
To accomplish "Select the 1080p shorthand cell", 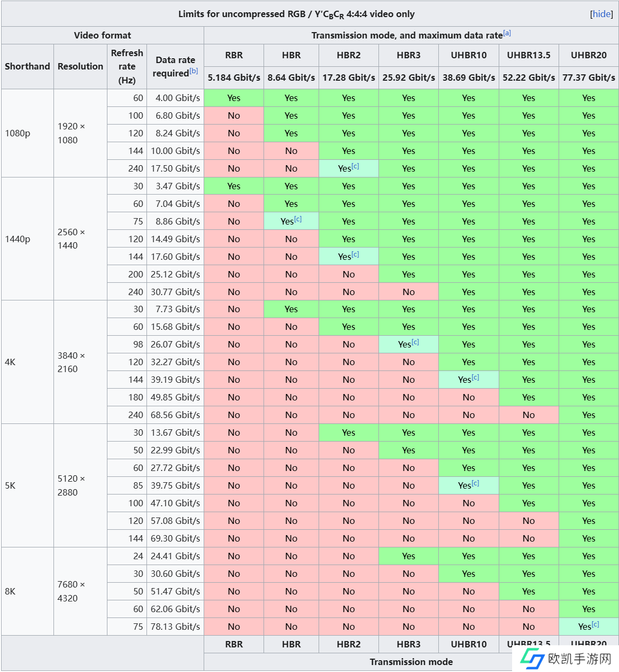I will tap(18, 133).
